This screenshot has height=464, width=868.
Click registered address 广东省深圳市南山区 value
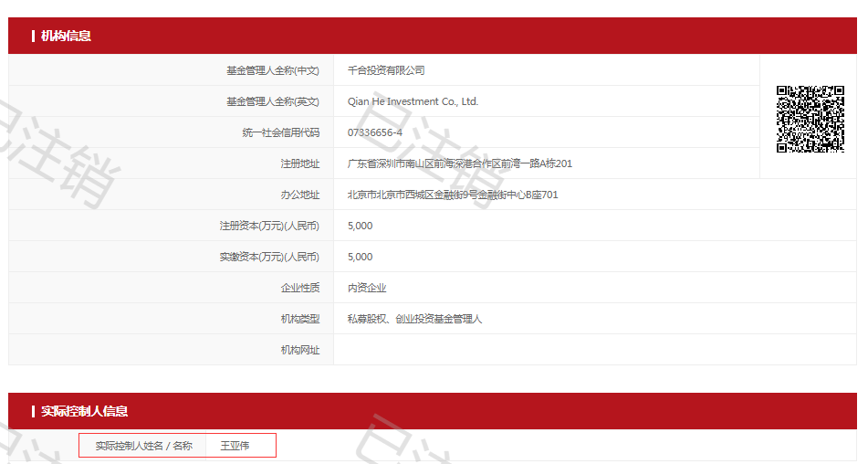click(459, 163)
